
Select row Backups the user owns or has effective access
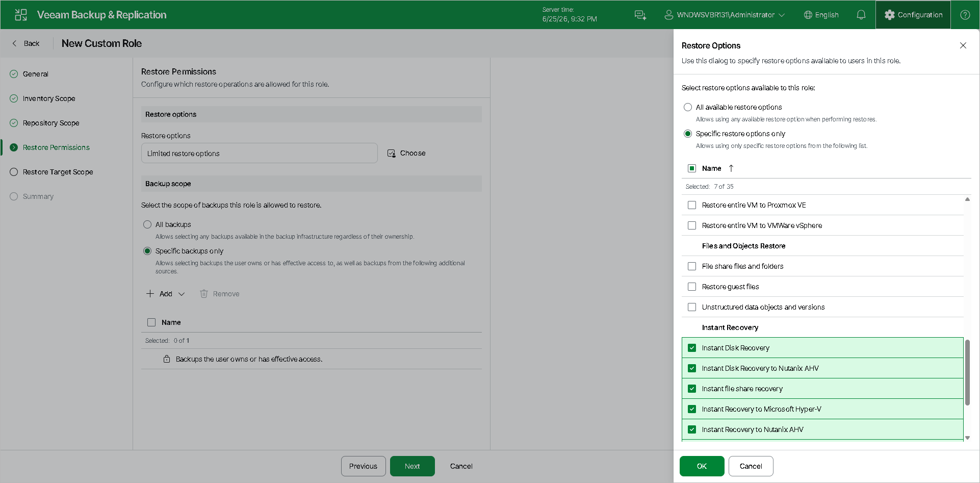[x=312, y=359]
